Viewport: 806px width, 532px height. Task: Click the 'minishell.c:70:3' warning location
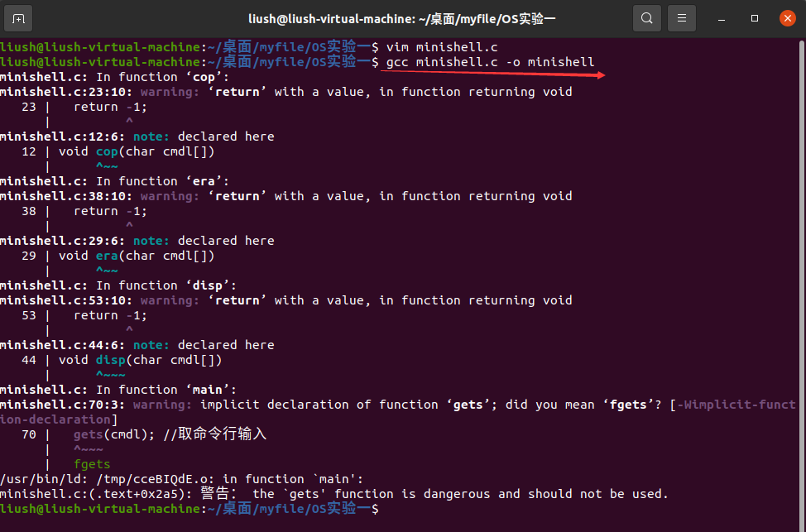pyautogui.click(x=63, y=405)
